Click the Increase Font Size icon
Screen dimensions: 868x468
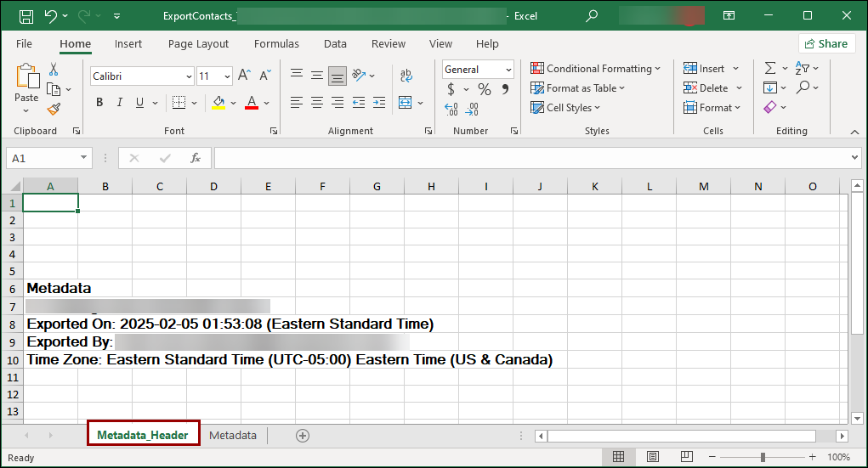click(244, 76)
